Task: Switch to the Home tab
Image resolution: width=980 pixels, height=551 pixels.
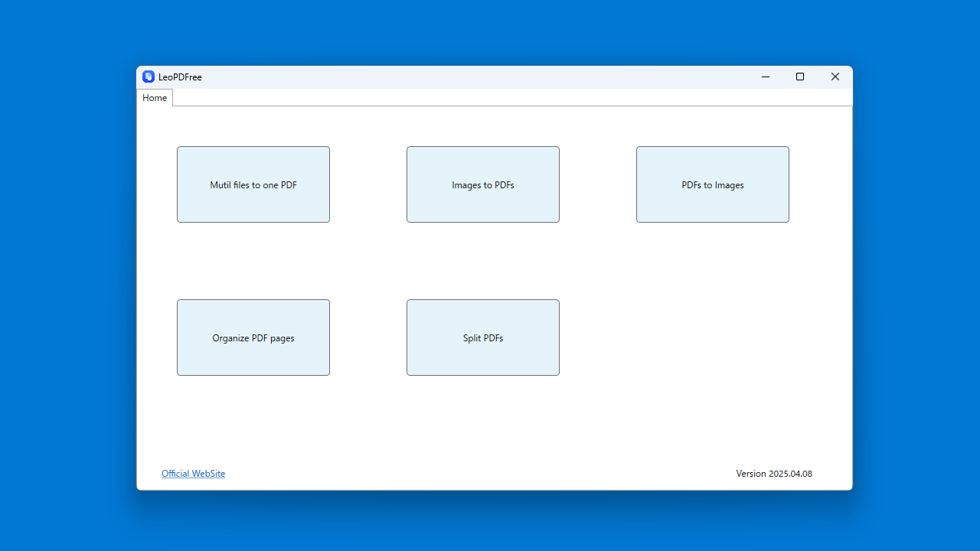Action: pos(155,98)
